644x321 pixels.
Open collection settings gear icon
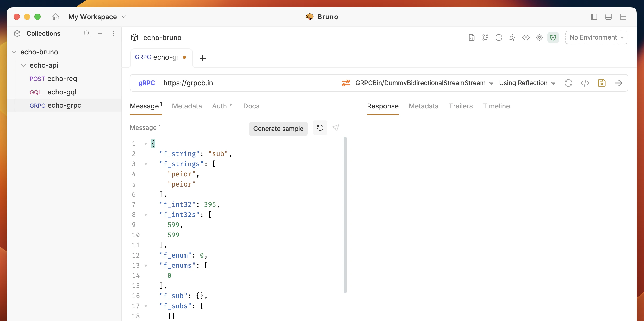click(539, 37)
